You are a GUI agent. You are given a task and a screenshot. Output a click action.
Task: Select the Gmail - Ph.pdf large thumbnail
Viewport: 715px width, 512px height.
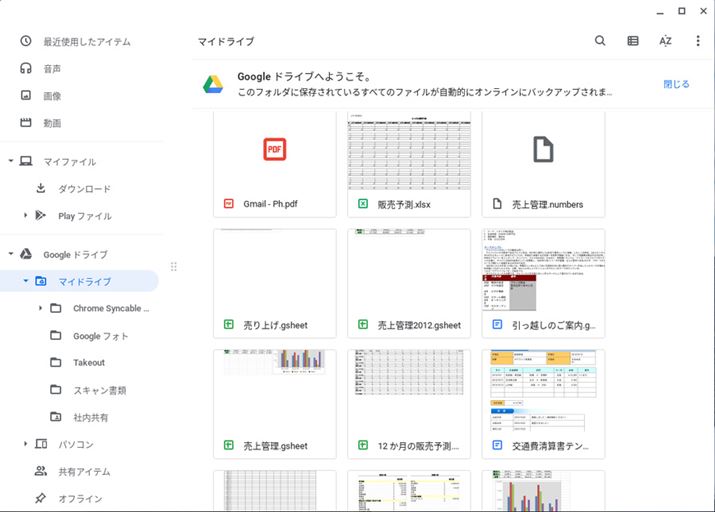(x=275, y=149)
